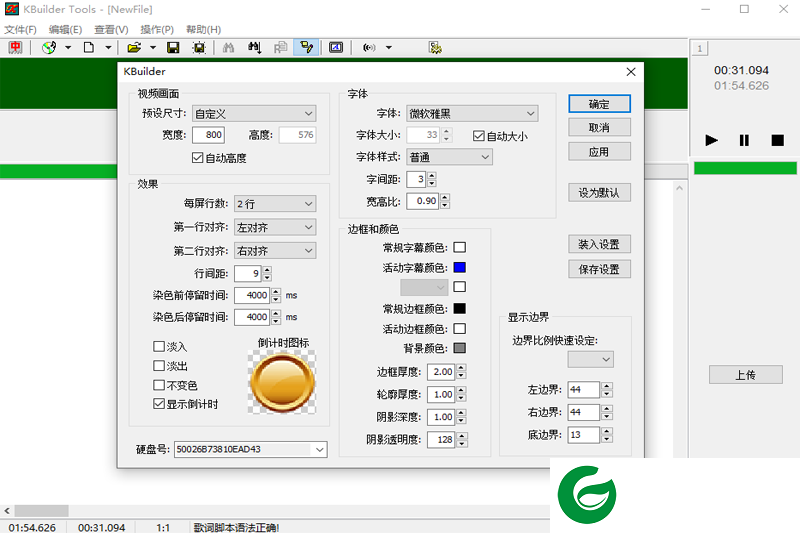Open the 第一行对齐 dropdown
Image resolution: width=800 pixels, height=533 pixels.
tap(275, 227)
